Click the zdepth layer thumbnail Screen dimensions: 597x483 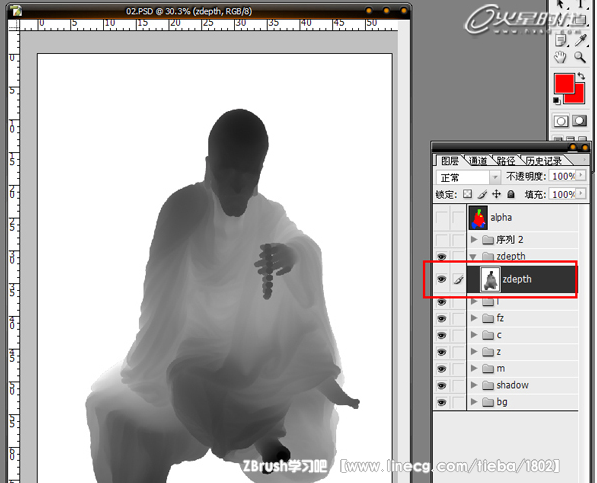tap(490, 280)
